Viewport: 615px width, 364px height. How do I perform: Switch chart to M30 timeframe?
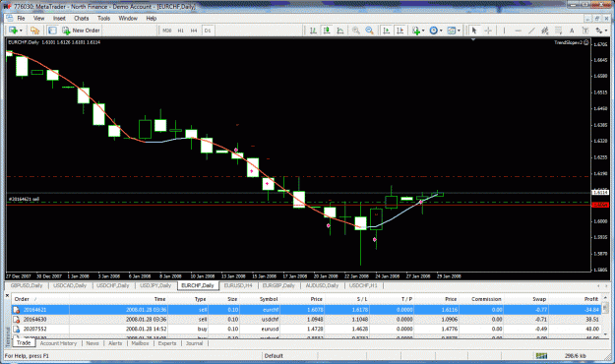(167, 30)
